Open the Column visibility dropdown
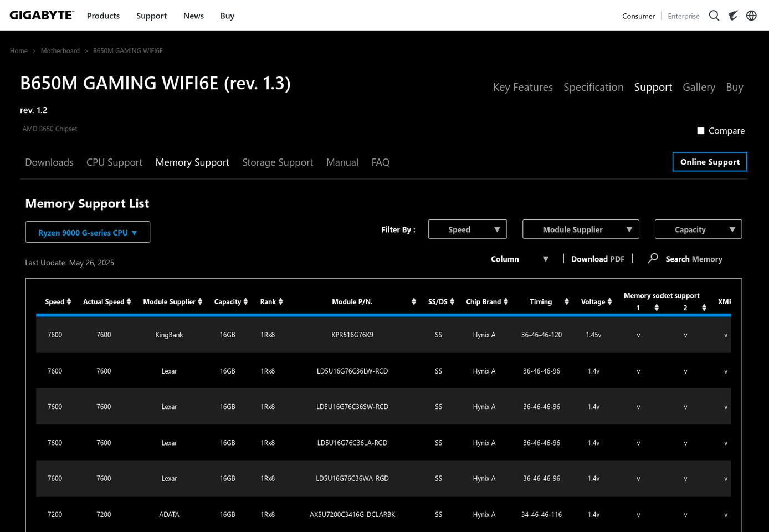This screenshot has height=532, width=769. tap(520, 259)
